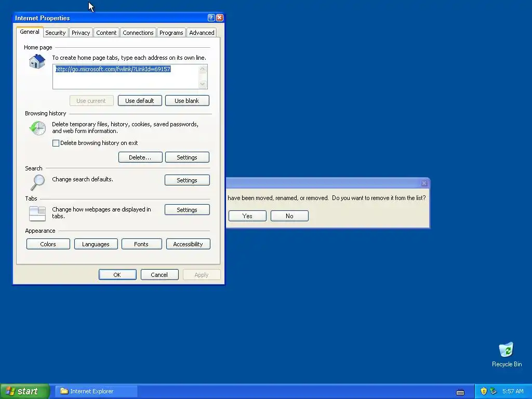Viewport: 532px width, 399px height.
Task: Click the home page box scroll-up arrow
Action: pos(203,69)
